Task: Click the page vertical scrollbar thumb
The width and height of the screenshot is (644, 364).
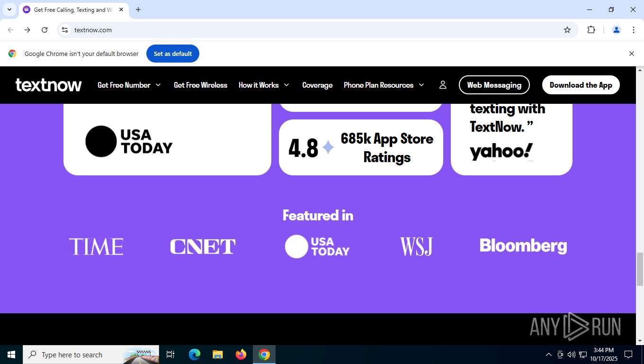Action: pos(640,269)
